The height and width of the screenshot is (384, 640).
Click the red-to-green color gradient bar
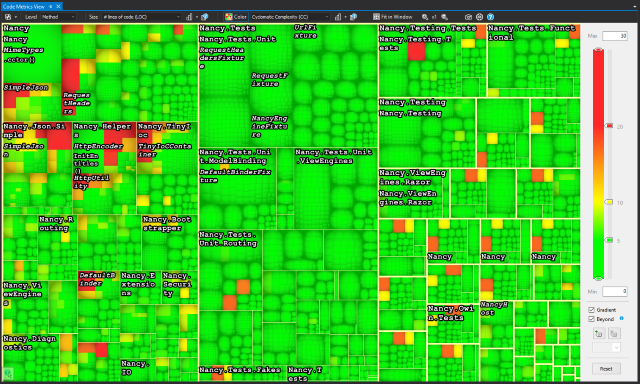pos(598,164)
